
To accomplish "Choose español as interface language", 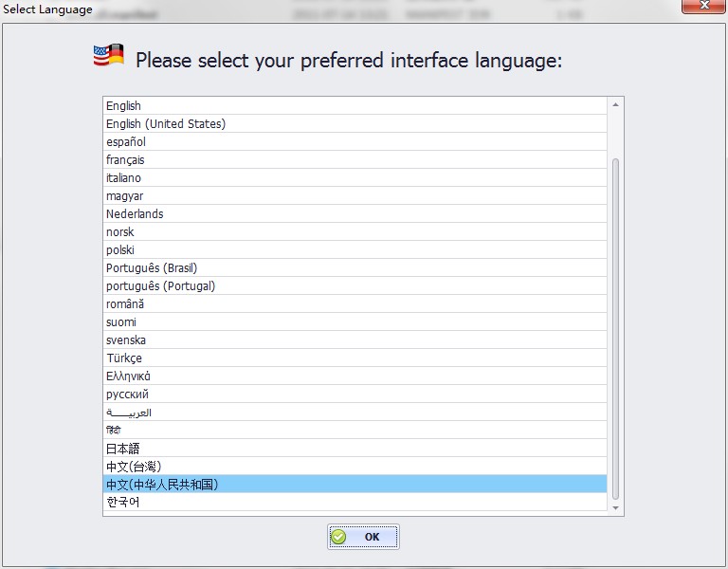I will pos(126,142).
